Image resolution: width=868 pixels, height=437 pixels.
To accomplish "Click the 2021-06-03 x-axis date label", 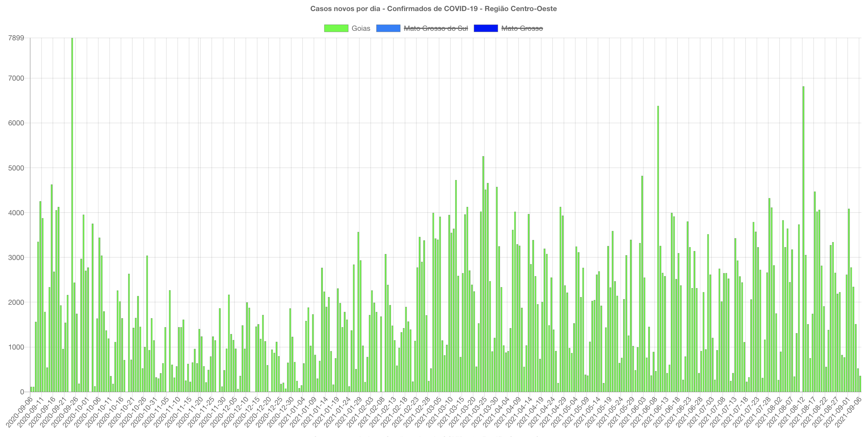I will 632,412.
